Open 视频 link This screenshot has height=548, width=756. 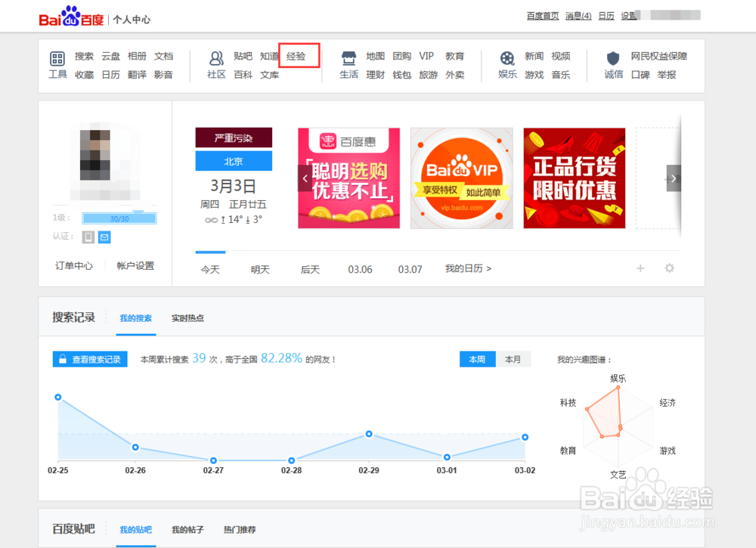pos(561,56)
